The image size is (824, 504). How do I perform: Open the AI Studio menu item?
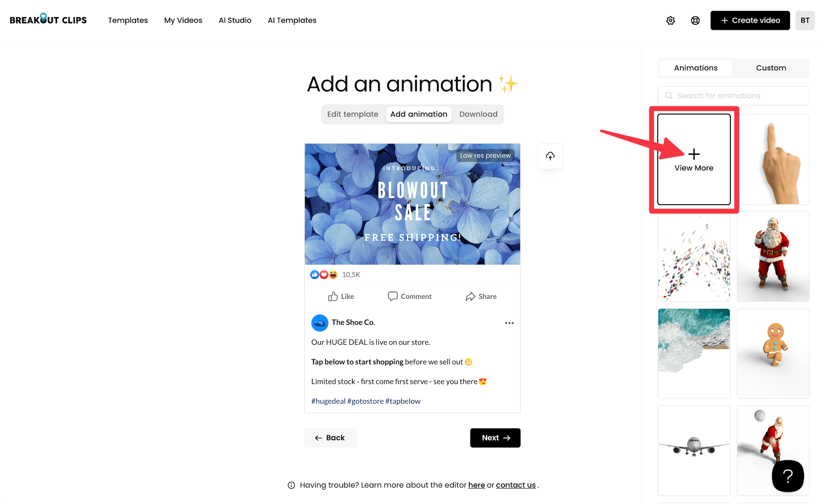point(235,21)
